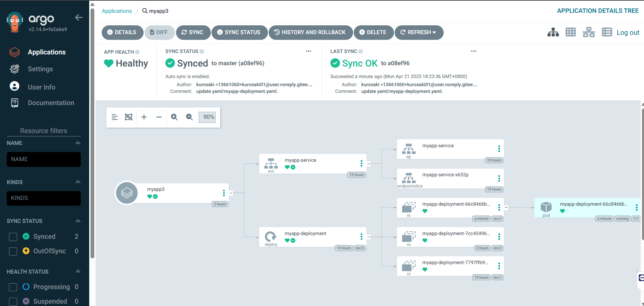Open Documentation in the sidebar
The height and width of the screenshot is (306, 644).
click(51, 103)
